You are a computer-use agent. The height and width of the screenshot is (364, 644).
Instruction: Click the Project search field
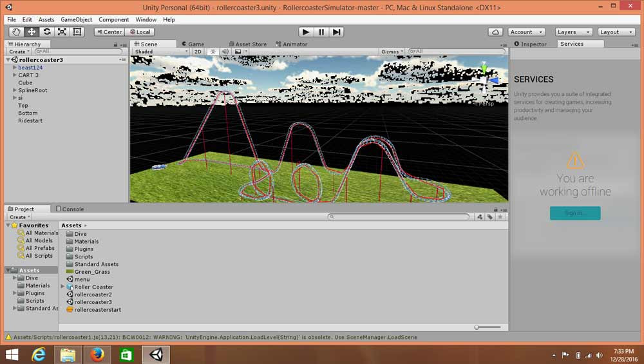399,216
